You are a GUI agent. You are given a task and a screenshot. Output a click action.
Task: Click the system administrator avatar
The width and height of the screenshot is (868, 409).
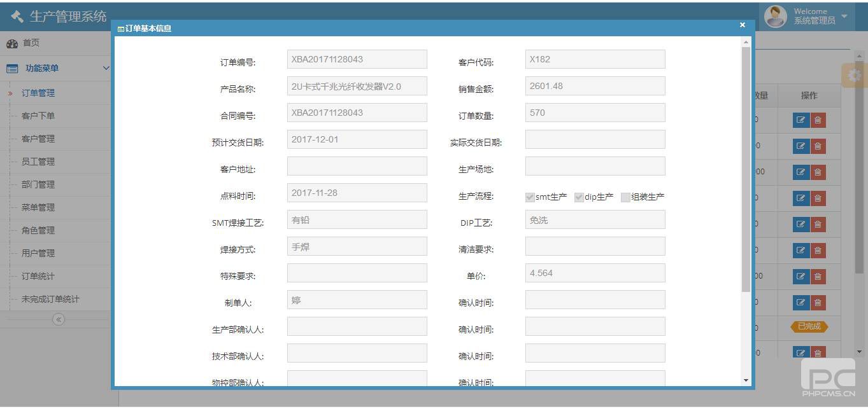(775, 17)
